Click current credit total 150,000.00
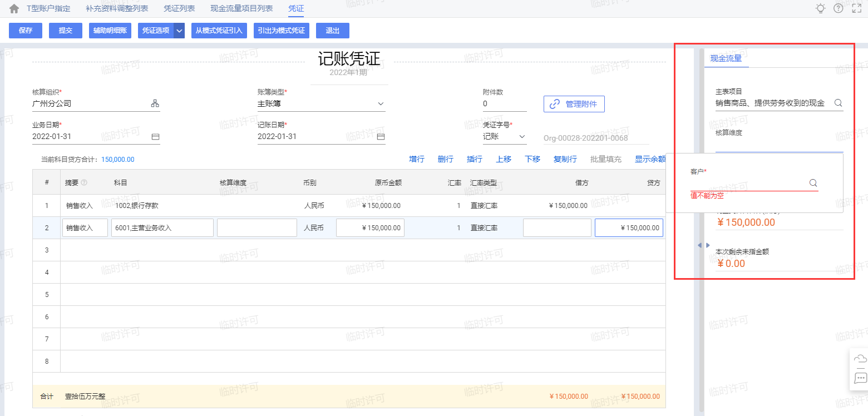Viewport: 868px width, 416px height. pyautogui.click(x=118, y=160)
